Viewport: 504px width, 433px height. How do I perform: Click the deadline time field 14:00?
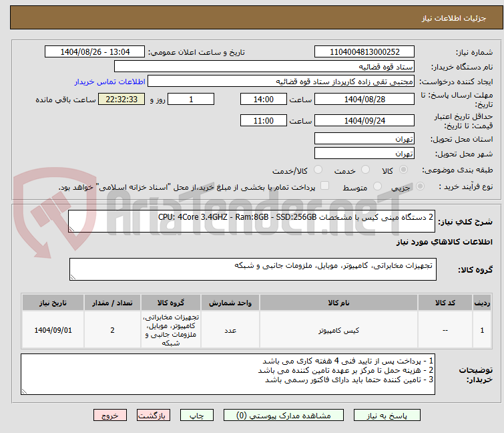pyautogui.click(x=264, y=99)
